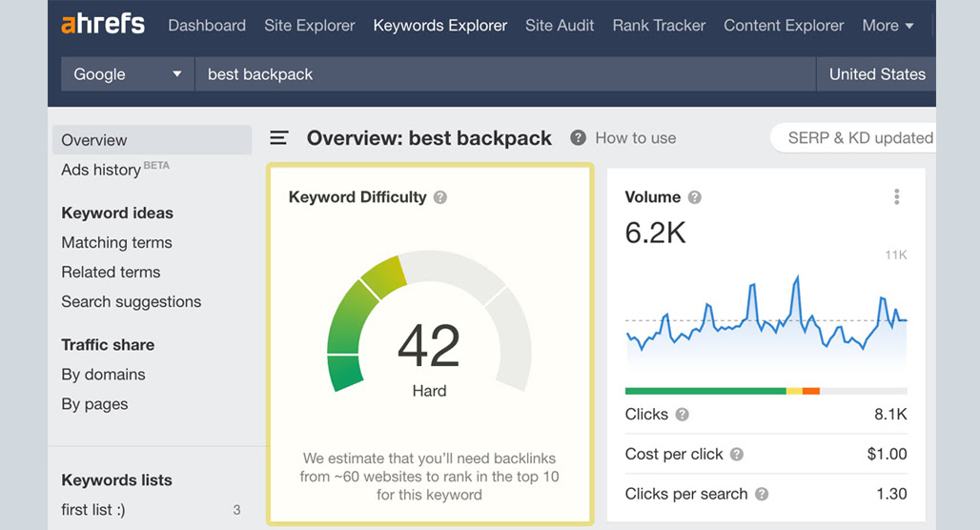The image size is (980, 530).
Task: Open the Volume card three-dot menu
Action: [x=897, y=197]
